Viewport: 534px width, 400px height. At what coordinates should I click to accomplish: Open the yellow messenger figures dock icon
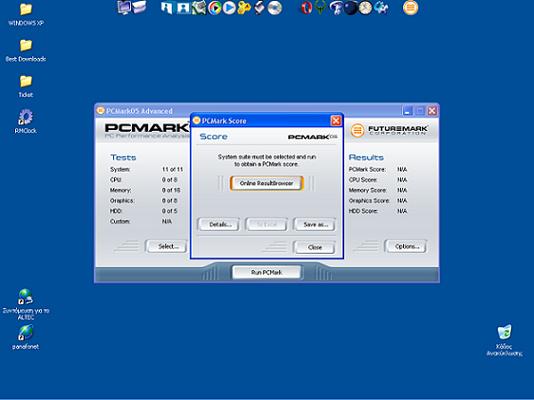244,8
